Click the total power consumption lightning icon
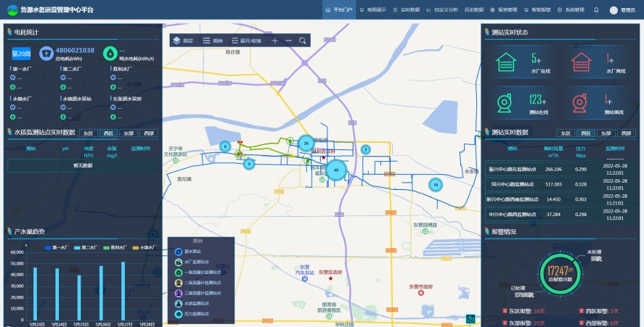The image size is (644, 327). click(x=47, y=53)
